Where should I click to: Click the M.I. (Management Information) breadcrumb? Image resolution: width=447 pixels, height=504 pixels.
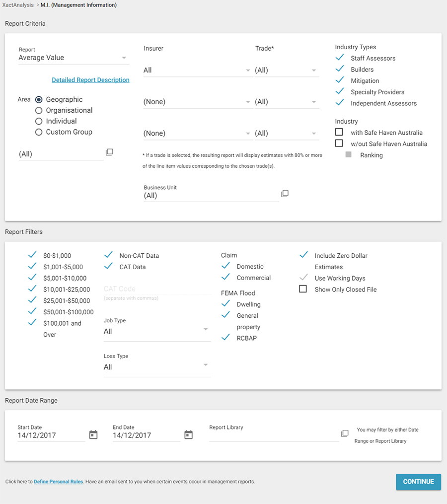point(78,5)
